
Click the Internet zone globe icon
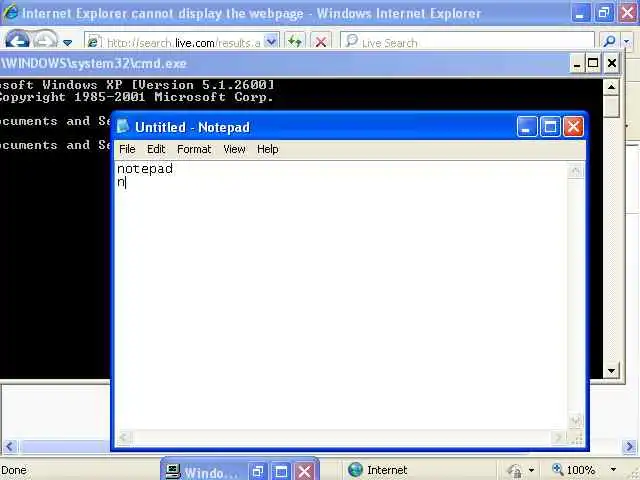(x=356, y=469)
